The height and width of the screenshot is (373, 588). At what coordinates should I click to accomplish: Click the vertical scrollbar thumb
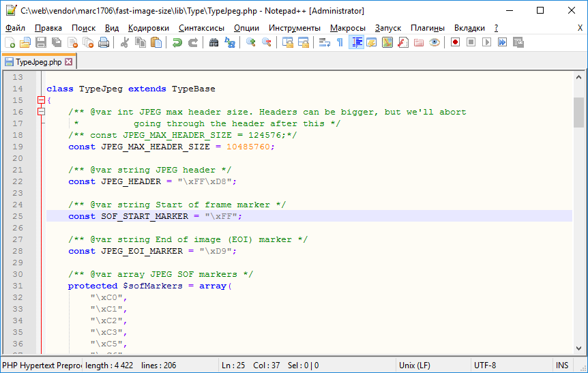click(x=578, y=113)
